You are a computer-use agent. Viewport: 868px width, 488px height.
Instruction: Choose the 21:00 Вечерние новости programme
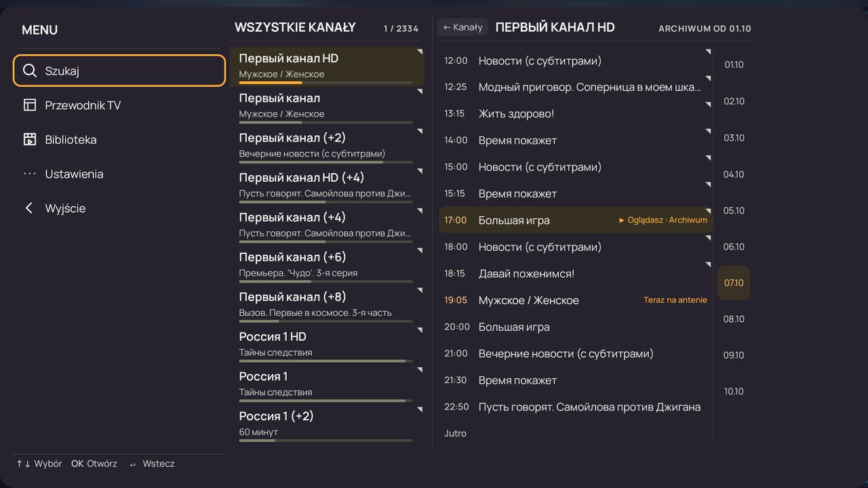576,354
